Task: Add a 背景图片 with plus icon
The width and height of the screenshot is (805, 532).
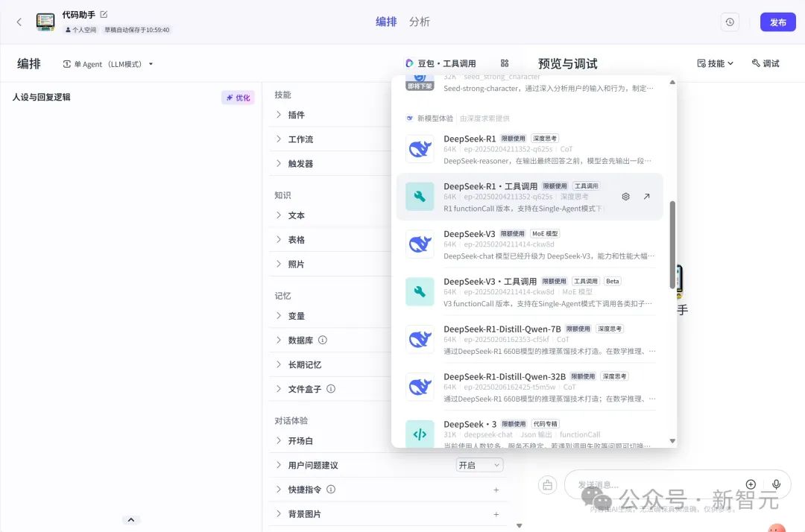Action: [x=496, y=514]
